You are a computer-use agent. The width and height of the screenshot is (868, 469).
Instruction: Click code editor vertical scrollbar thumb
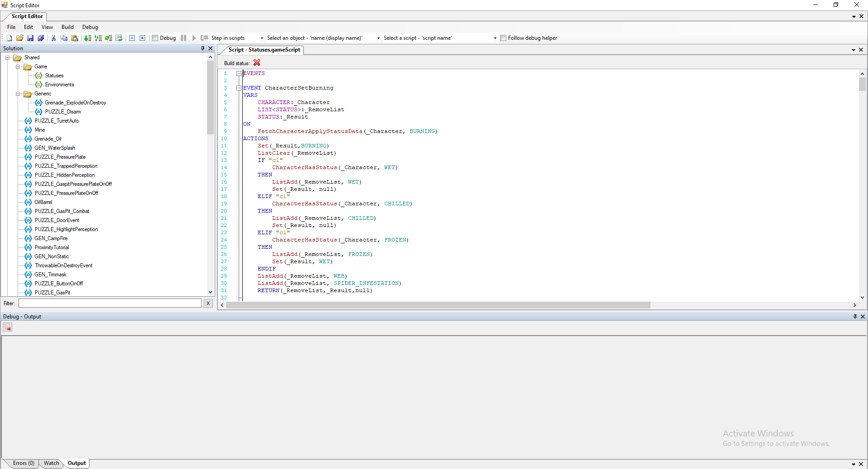tap(862, 84)
